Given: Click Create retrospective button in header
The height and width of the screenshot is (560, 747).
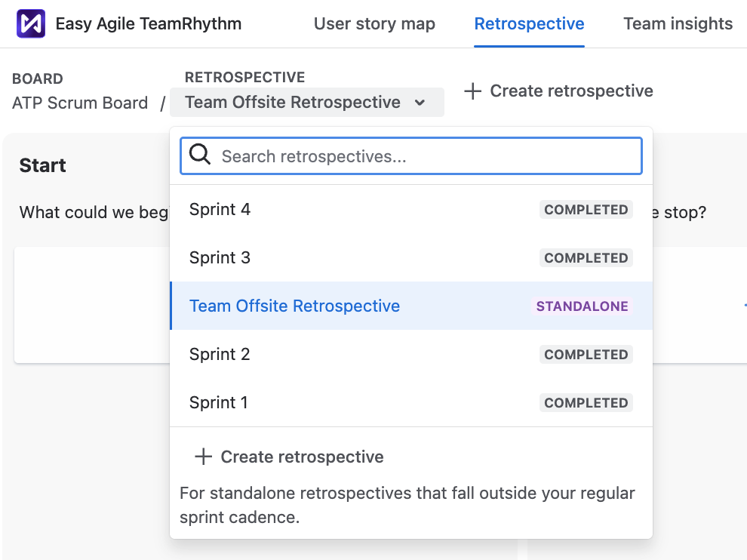Looking at the screenshot, I should coord(558,91).
